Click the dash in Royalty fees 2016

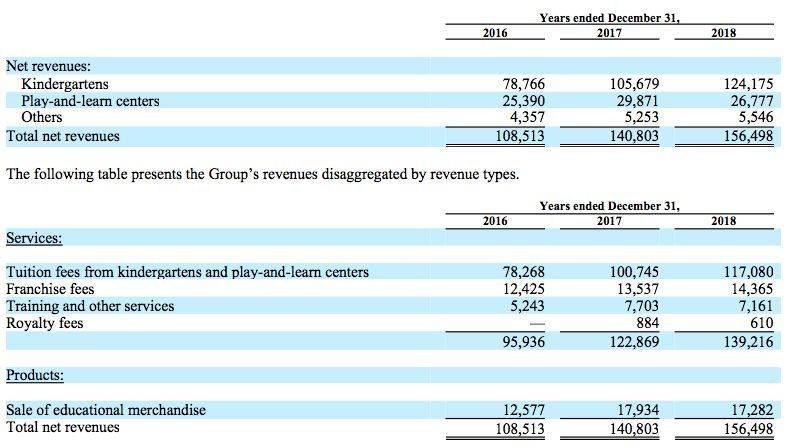tap(537, 324)
